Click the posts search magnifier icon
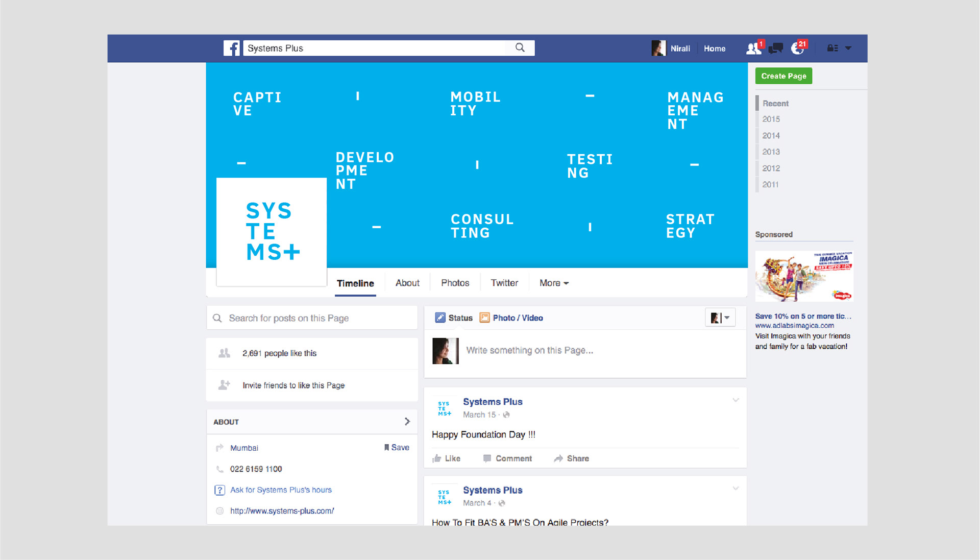980x560 pixels. point(217,318)
